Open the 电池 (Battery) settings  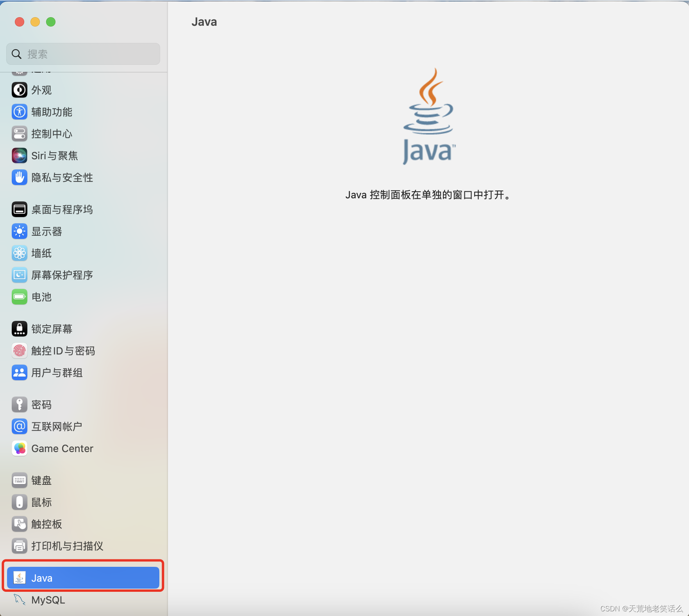coord(41,297)
